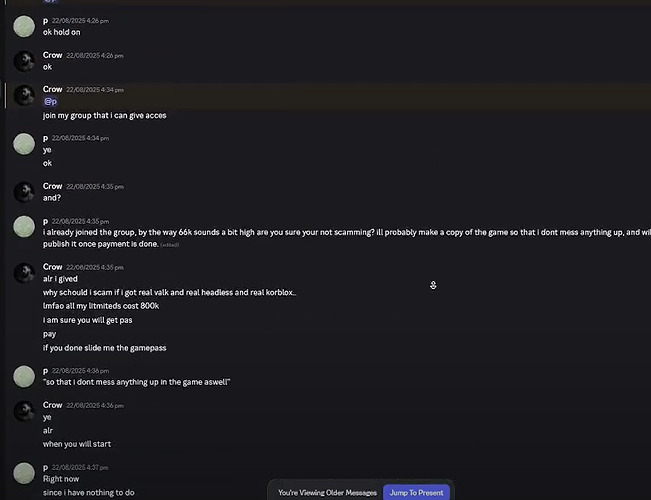The image size is (651, 500).
Task: Click username Crow on the 4:36 pm message
Action: click(x=52, y=405)
